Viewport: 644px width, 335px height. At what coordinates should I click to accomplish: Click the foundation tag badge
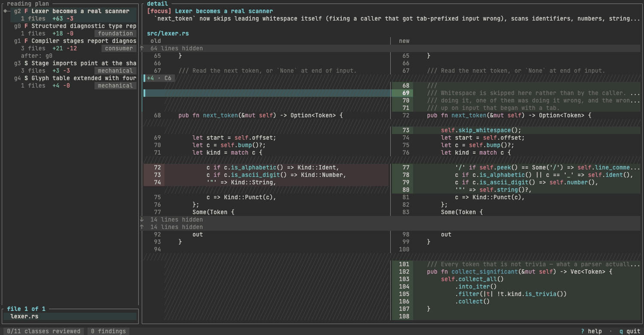pos(115,33)
